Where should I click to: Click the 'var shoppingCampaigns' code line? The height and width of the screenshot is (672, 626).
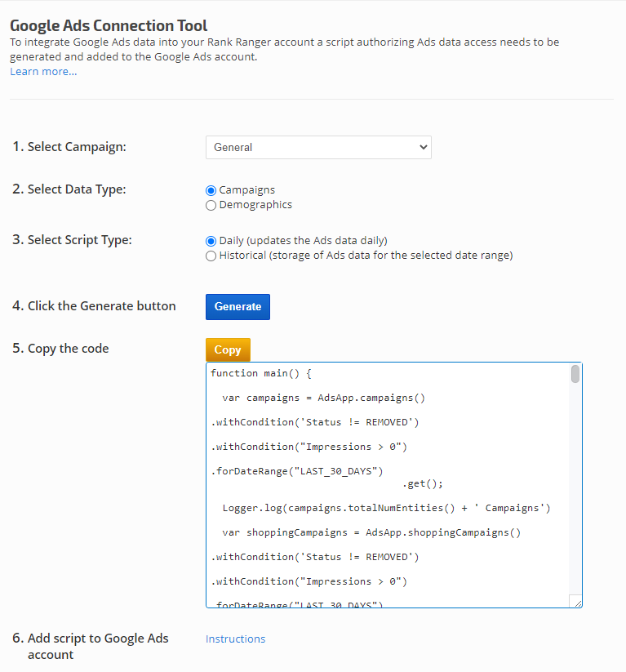point(371,532)
